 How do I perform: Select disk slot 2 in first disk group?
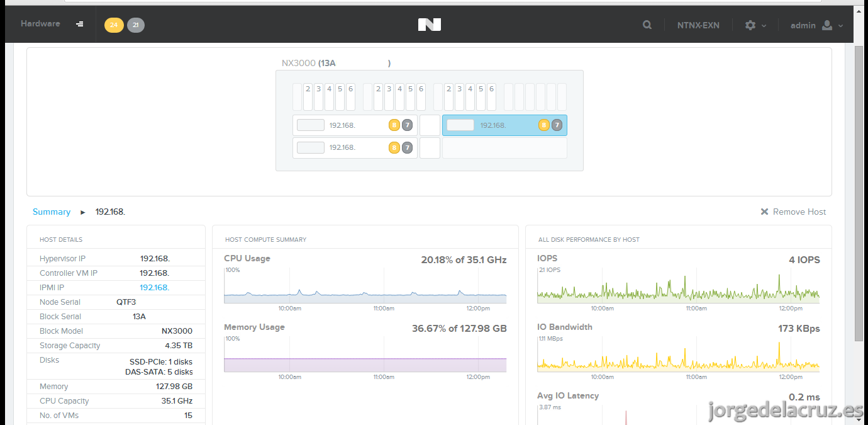point(308,97)
